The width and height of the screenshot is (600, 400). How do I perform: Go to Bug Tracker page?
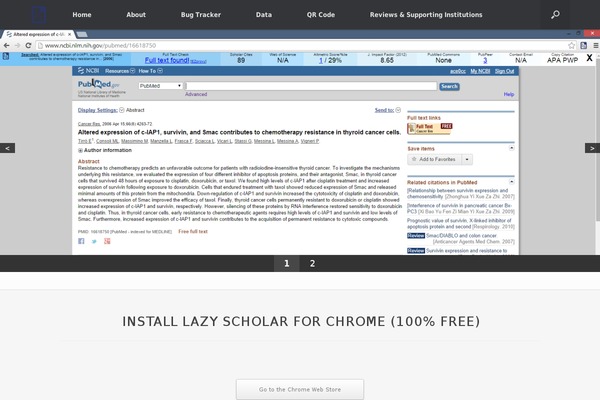coord(201,15)
